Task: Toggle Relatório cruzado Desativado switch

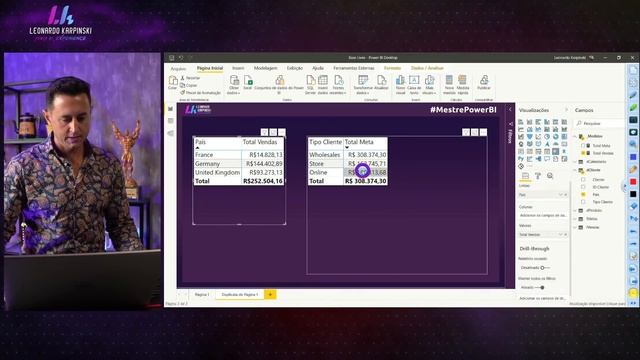Action: tap(544, 268)
